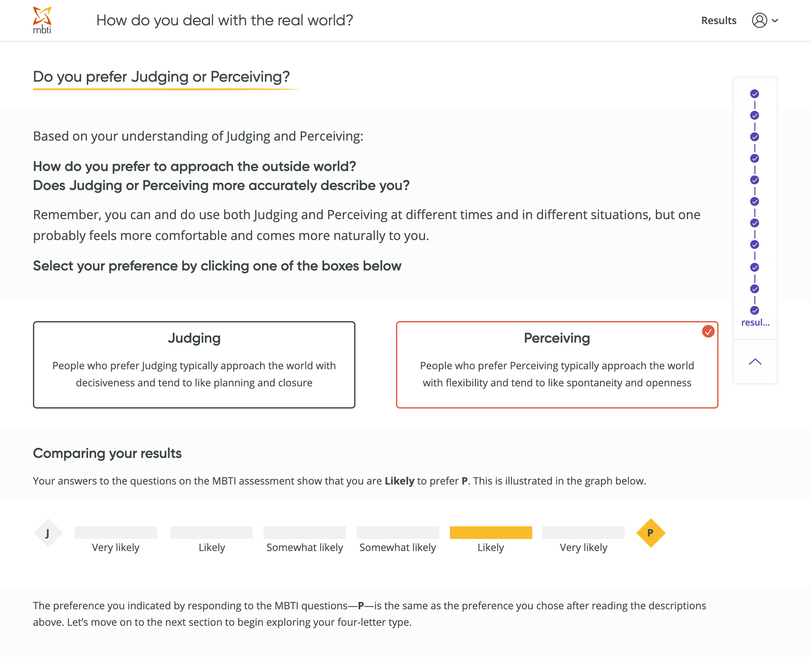Select the Perceiving preference box

coord(557,365)
